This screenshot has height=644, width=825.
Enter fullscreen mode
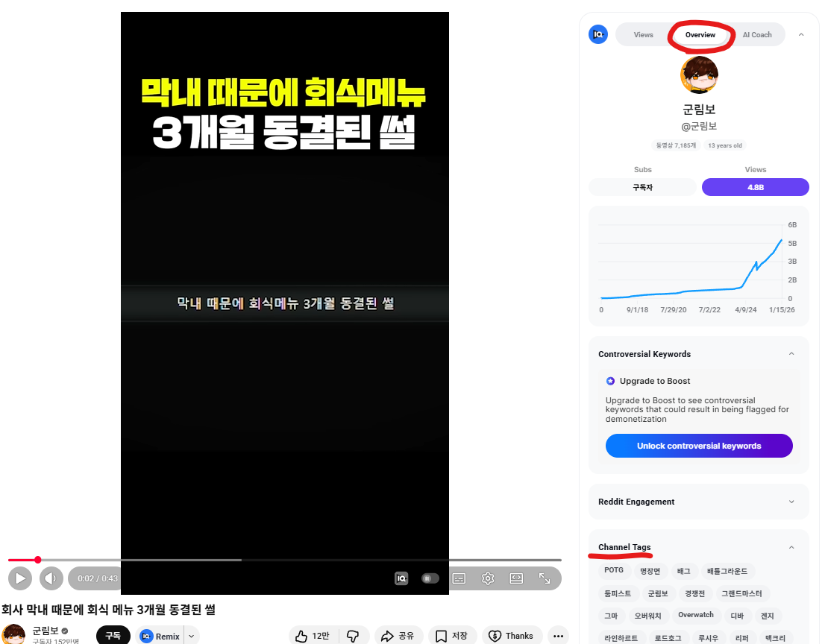pyautogui.click(x=545, y=578)
